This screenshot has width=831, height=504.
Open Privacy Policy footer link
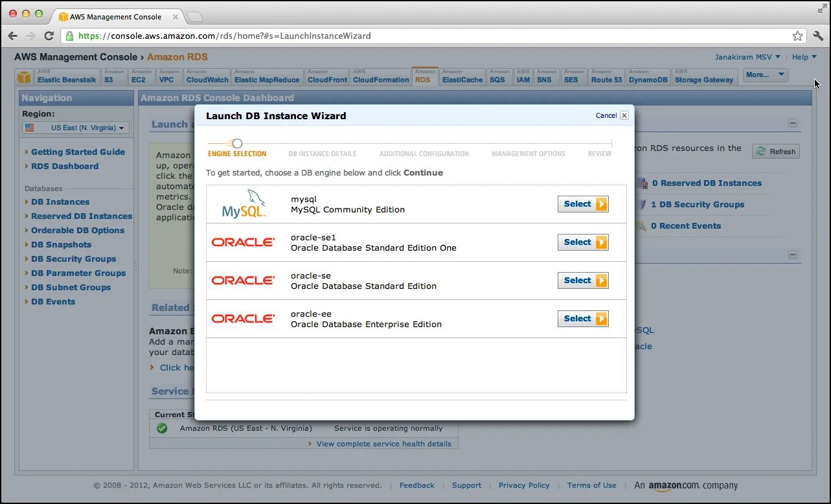point(524,485)
